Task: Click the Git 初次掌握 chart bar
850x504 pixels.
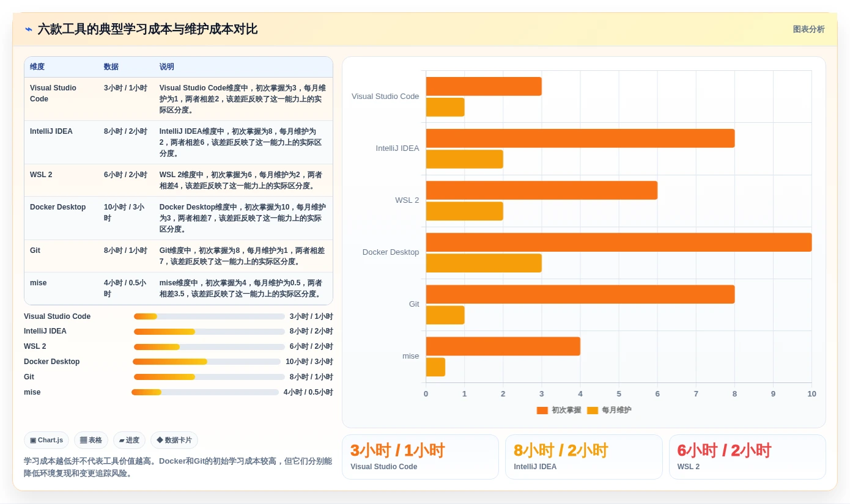Action: [580, 294]
